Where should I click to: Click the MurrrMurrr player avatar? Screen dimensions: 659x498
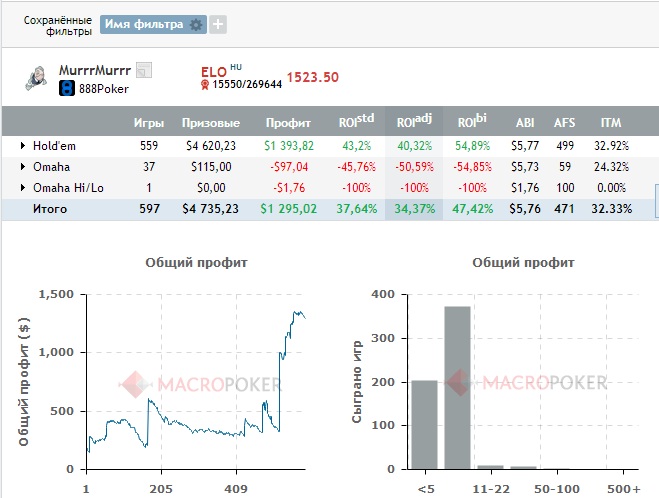pos(36,78)
